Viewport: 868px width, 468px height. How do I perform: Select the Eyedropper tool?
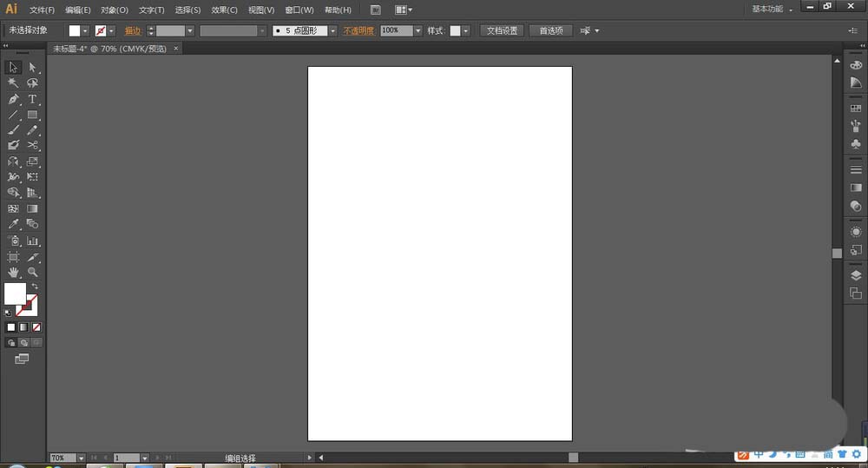[13, 224]
